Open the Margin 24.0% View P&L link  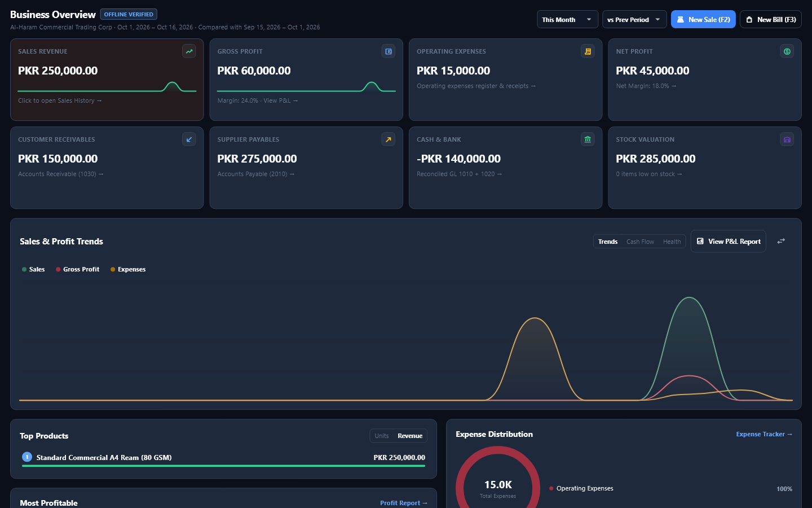click(258, 100)
